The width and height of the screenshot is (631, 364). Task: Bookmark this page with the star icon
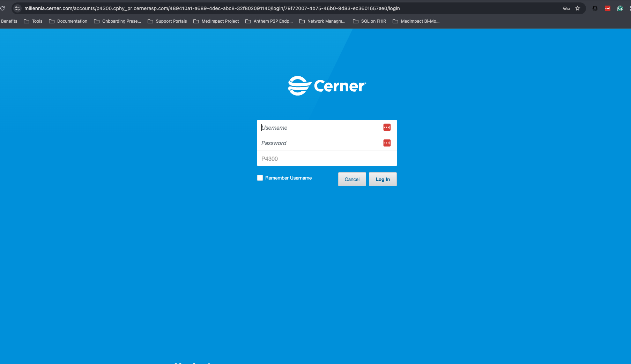tap(578, 8)
